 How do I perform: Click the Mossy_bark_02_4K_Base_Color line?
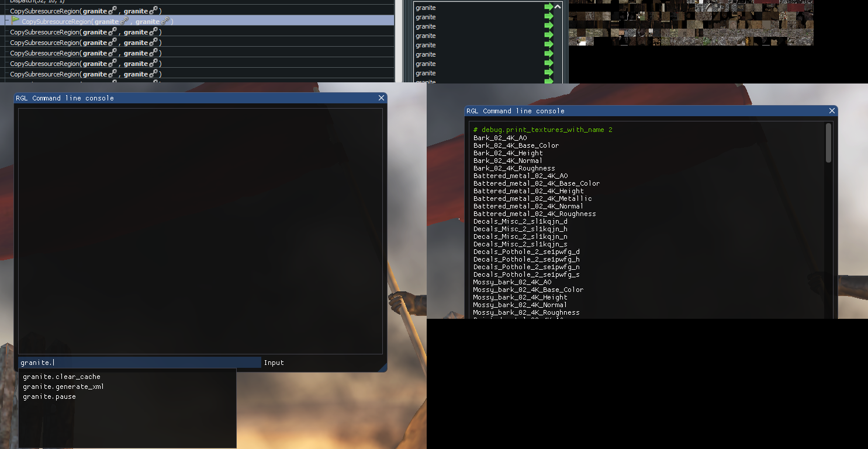528,290
